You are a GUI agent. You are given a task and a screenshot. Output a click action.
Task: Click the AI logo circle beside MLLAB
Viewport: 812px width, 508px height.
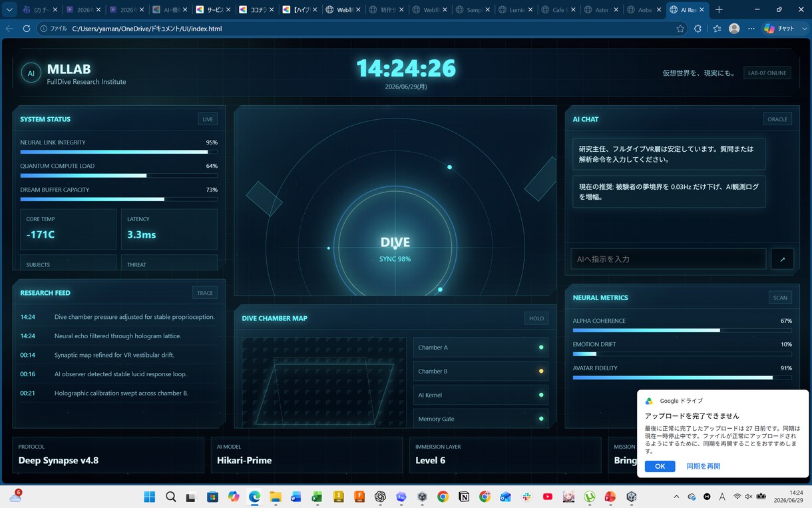(x=31, y=73)
